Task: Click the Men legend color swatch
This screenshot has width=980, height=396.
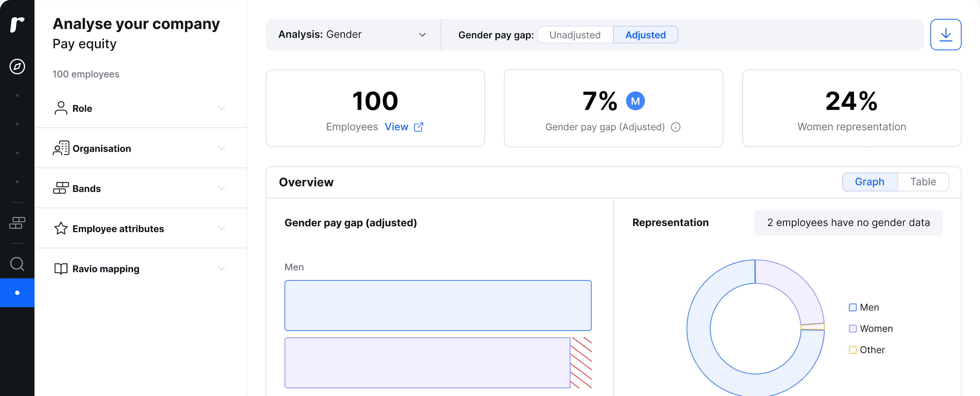Action: coord(853,307)
